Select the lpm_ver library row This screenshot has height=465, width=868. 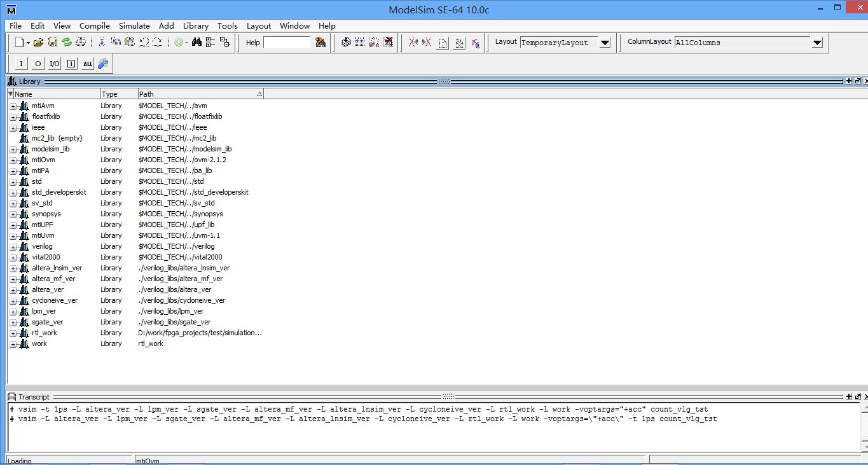(x=135, y=311)
